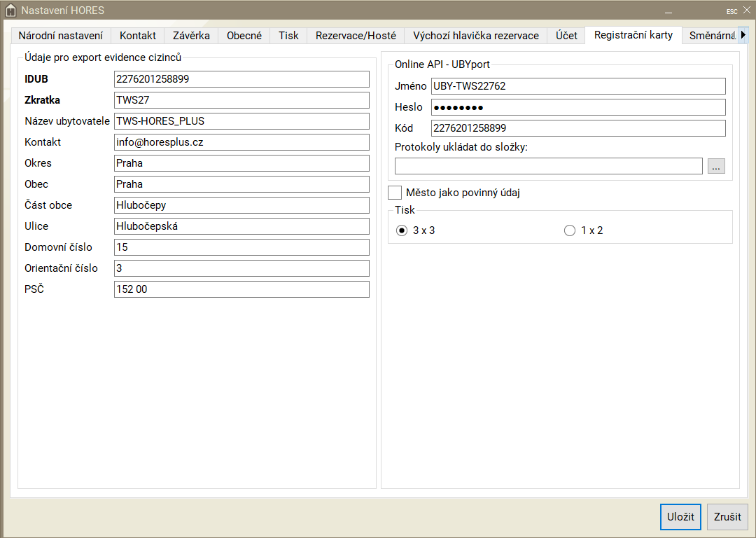Switch to the Národní nastavení tab
Image resolution: width=756 pixels, height=538 pixels.
click(x=61, y=35)
